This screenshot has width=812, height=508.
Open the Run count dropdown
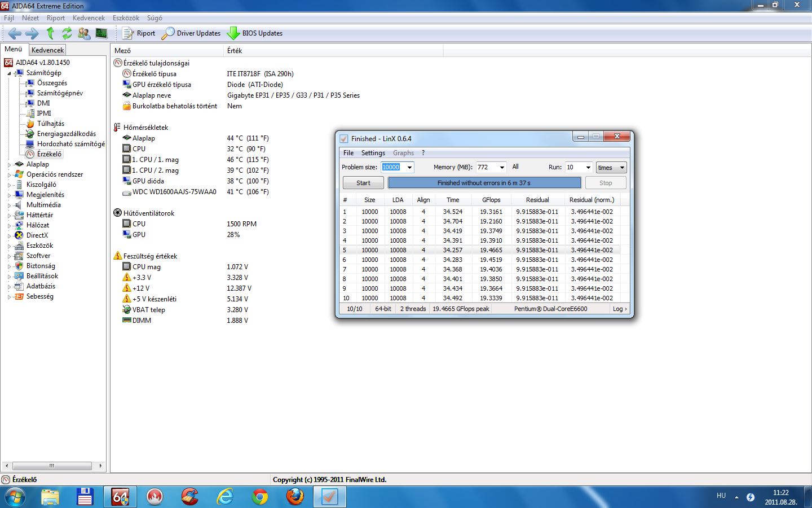(588, 168)
